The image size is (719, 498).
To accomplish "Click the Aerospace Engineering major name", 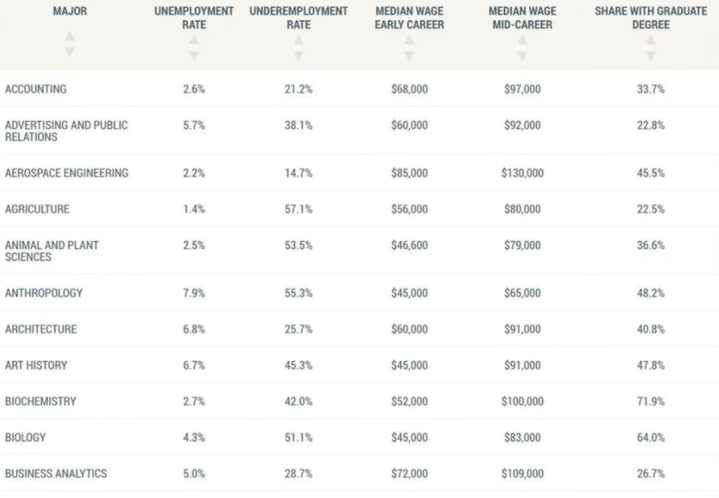I will pos(66,173).
